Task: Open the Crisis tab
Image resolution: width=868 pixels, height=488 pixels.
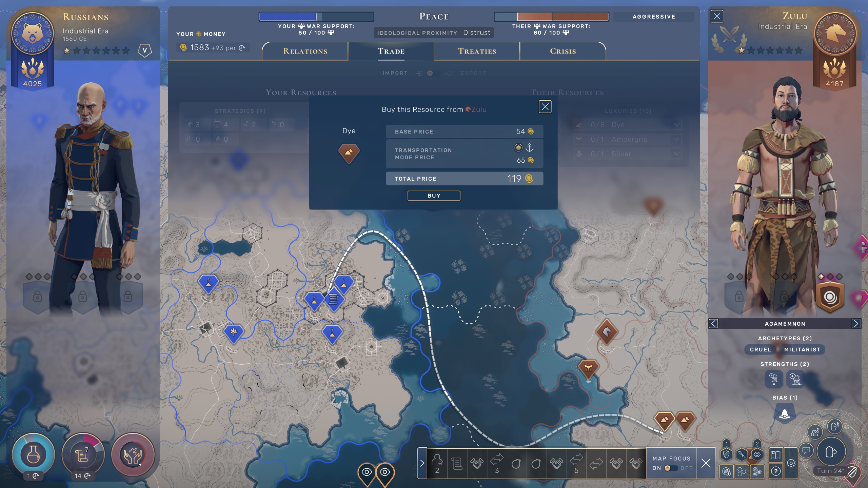Action: pyautogui.click(x=563, y=51)
